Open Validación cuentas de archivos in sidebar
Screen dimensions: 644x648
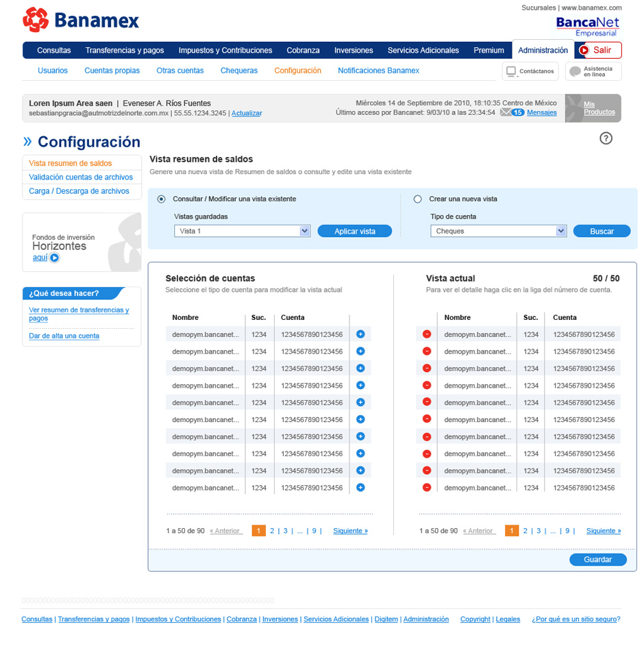coord(81,177)
